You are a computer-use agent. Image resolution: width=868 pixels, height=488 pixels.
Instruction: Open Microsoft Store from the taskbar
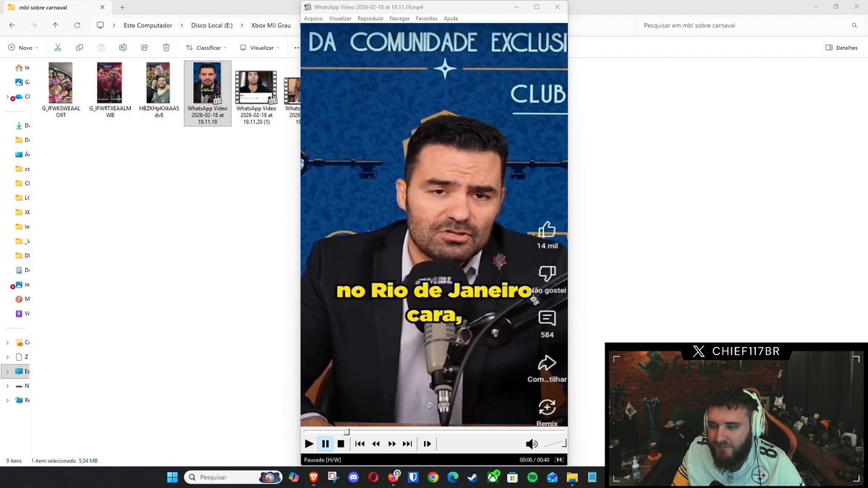[512, 477]
